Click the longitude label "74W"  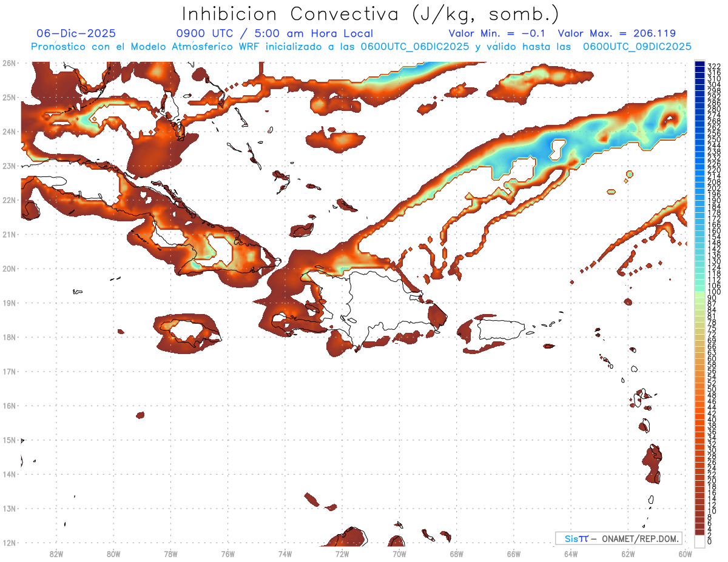tap(285, 554)
